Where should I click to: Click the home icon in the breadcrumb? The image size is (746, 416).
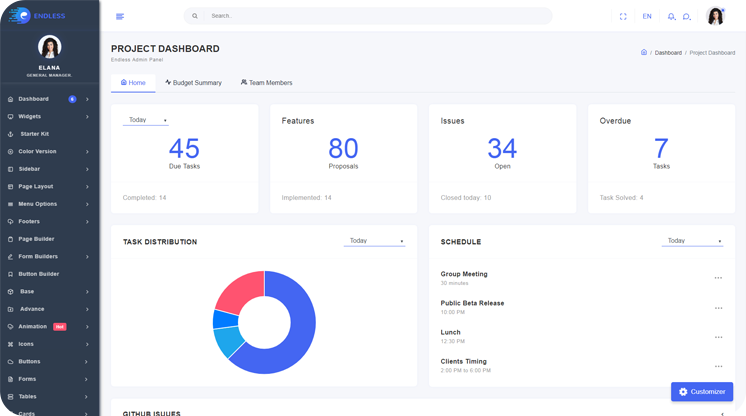coord(644,52)
